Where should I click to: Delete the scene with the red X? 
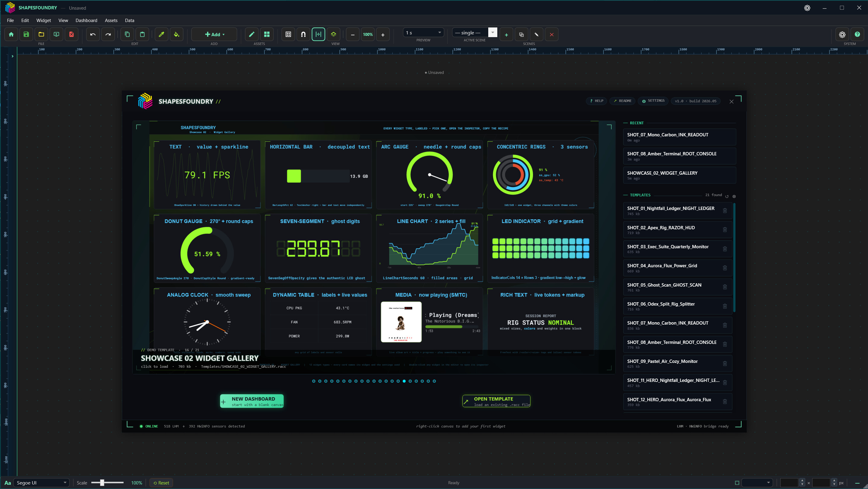tap(552, 34)
